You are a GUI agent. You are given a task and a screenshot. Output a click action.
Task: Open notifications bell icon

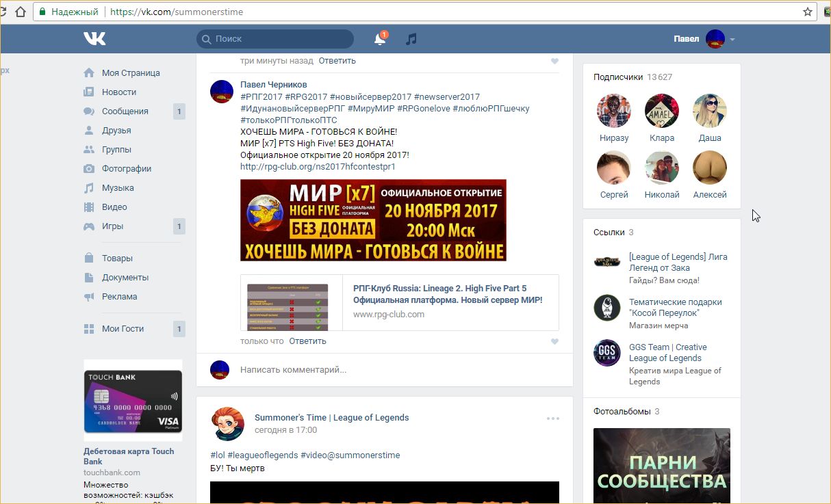pos(379,40)
